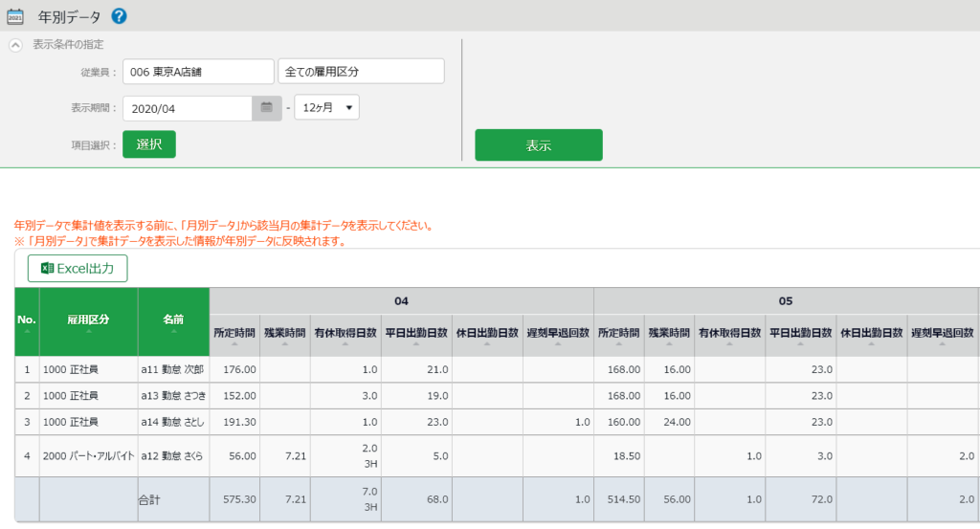The image size is (980, 529).
Task: Focus the 表示期間 date field 2020/04
Action: [x=188, y=108]
